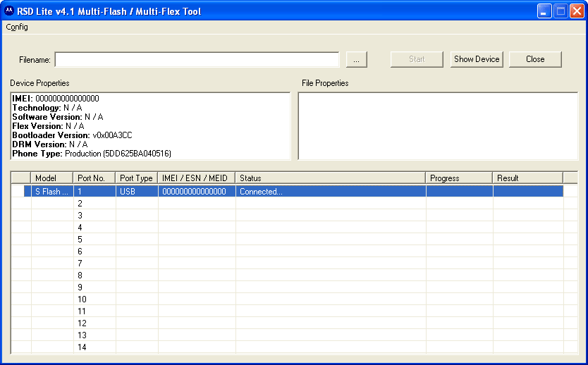This screenshot has height=365, width=588.
Task: Click the Filename input field
Action: coord(197,60)
